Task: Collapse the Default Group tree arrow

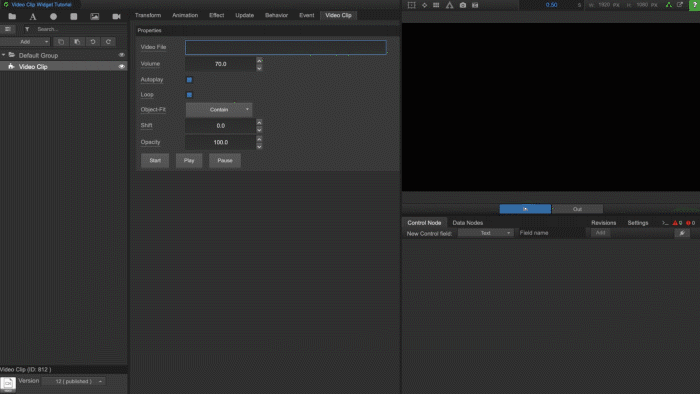Action: pos(4,55)
